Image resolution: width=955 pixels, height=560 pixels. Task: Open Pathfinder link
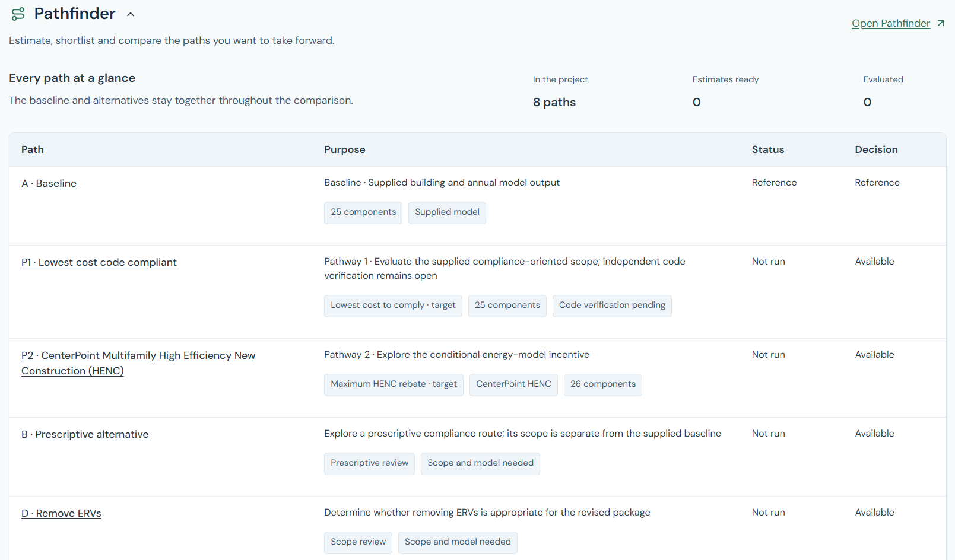(890, 23)
